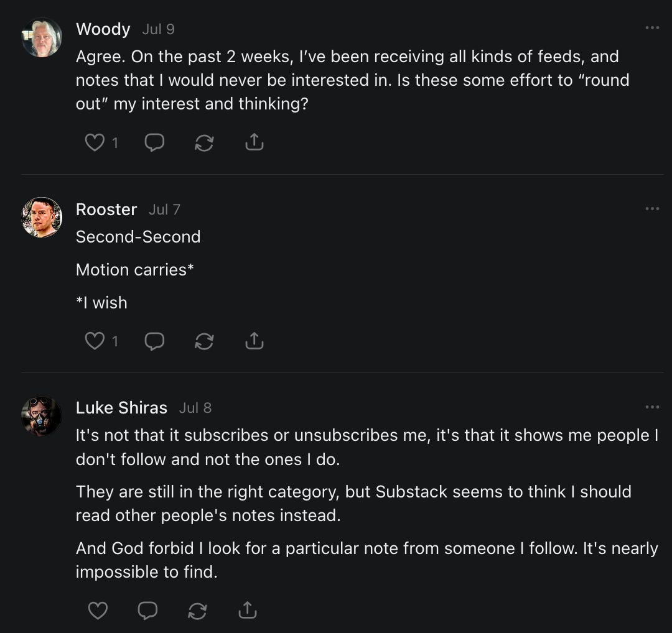Reply to Woody's comment
This screenshot has width=672, height=633.
click(154, 143)
